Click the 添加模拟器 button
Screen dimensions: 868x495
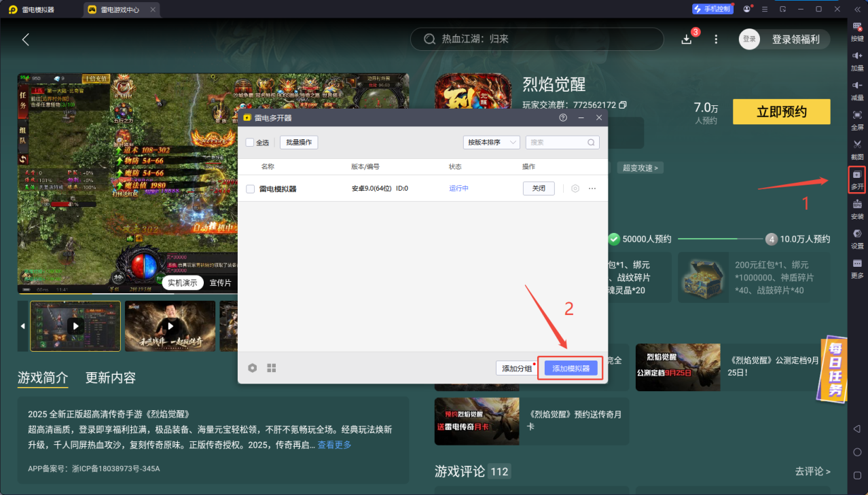571,368
